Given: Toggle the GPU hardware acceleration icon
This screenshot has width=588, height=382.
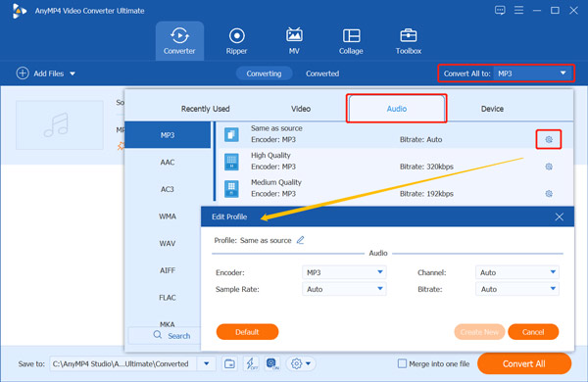Looking at the screenshot, I should click(272, 363).
